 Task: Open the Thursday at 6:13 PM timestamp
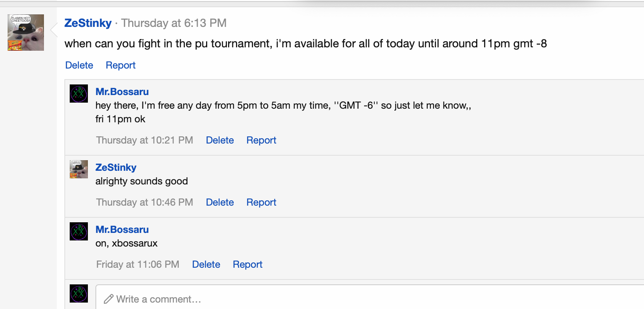tap(174, 23)
